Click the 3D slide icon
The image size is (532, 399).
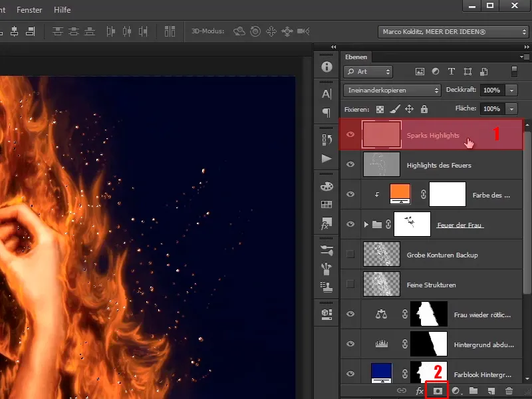tap(287, 31)
